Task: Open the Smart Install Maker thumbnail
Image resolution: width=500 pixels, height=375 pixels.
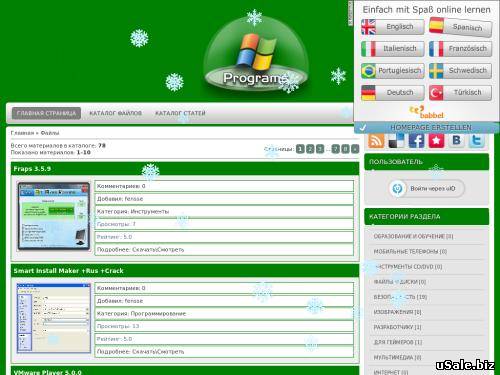Action: 54,318
